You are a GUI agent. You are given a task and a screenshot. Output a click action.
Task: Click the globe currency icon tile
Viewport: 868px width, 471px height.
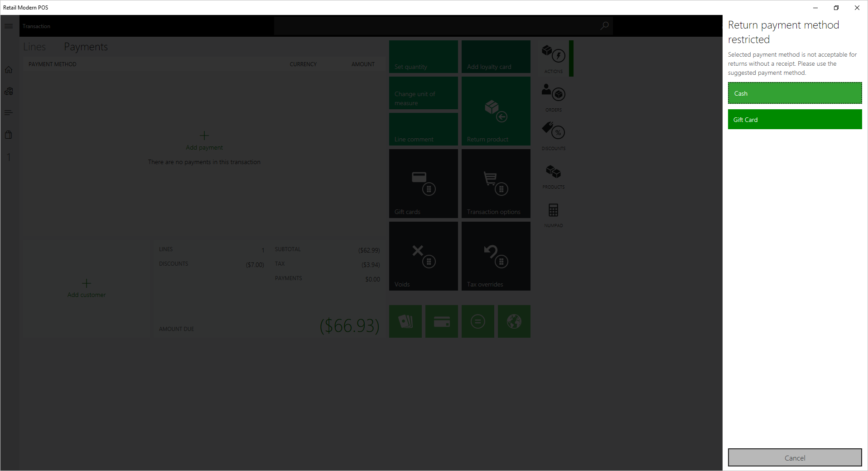514,321
